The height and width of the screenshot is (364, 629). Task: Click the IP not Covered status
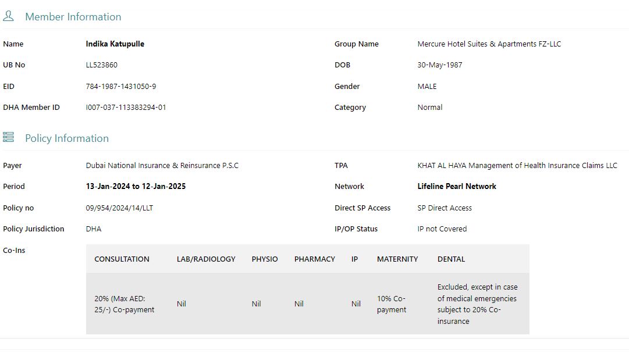coord(442,229)
